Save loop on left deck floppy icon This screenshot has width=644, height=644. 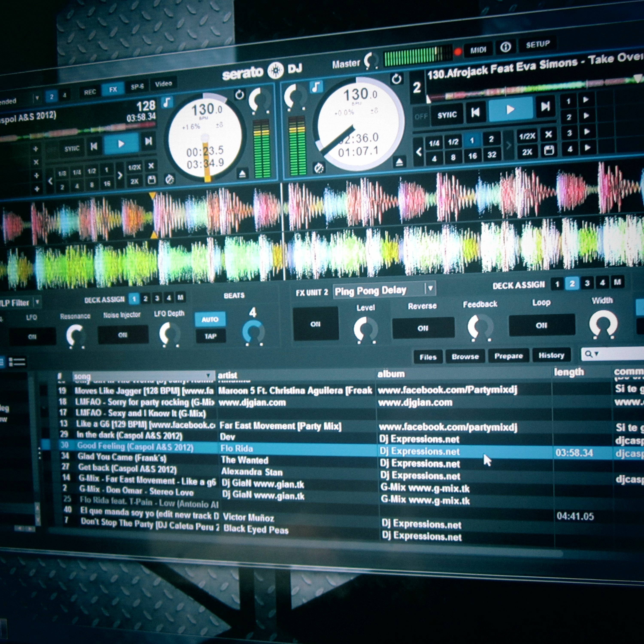coord(151,180)
